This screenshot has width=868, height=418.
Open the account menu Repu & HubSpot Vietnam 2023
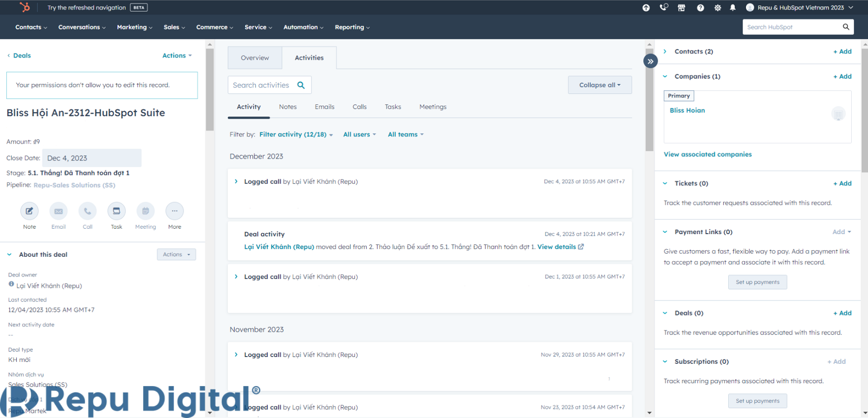click(x=800, y=7)
